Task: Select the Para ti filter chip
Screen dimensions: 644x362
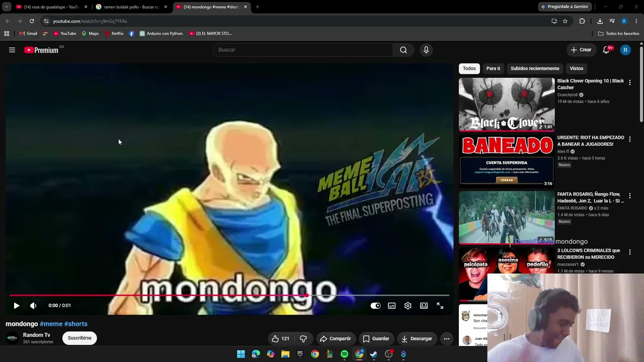Action: tap(493, 68)
